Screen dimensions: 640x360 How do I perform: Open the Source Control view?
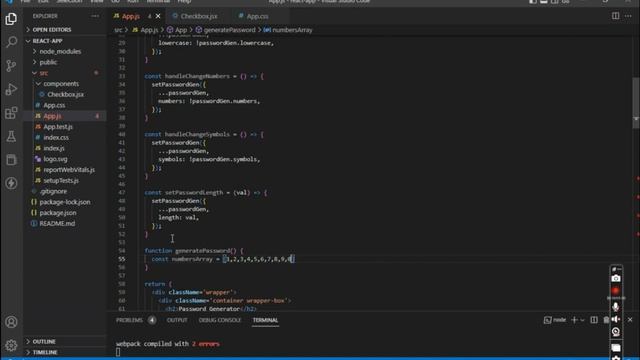click(x=11, y=66)
